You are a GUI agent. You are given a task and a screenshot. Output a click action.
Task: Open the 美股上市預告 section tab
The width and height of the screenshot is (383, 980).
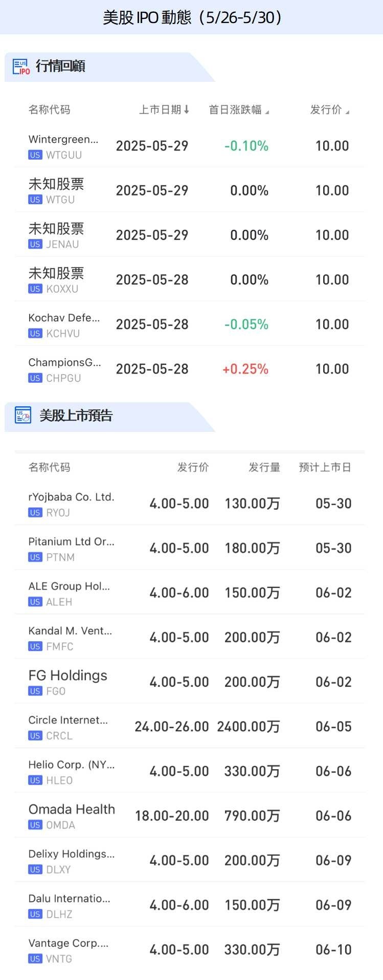click(76, 416)
